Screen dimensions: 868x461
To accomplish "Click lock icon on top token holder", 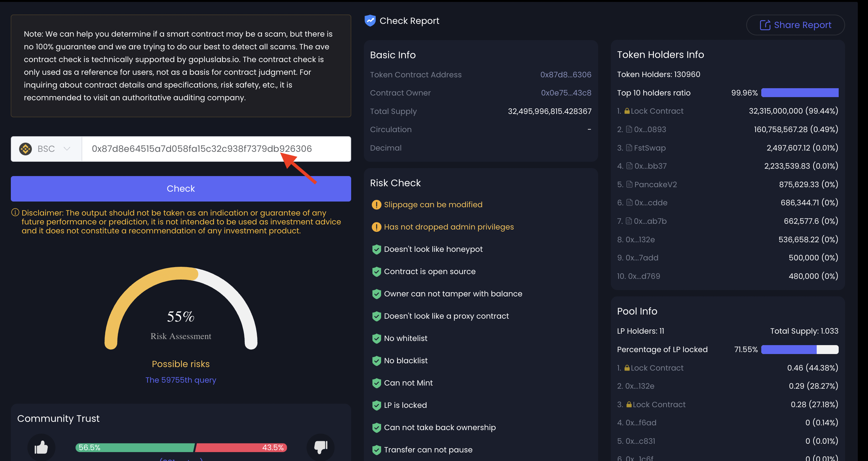I will pyautogui.click(x=627, y=111).
